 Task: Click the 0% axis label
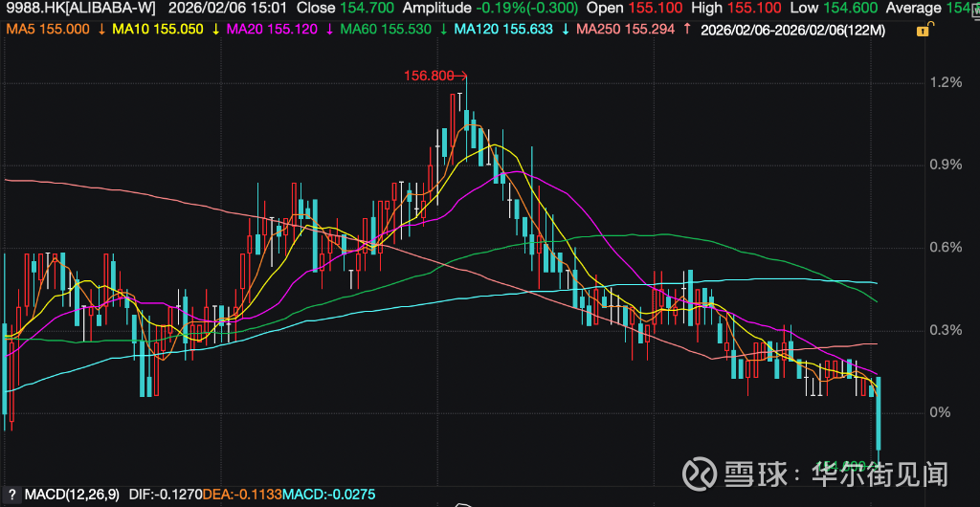(942, 412)
